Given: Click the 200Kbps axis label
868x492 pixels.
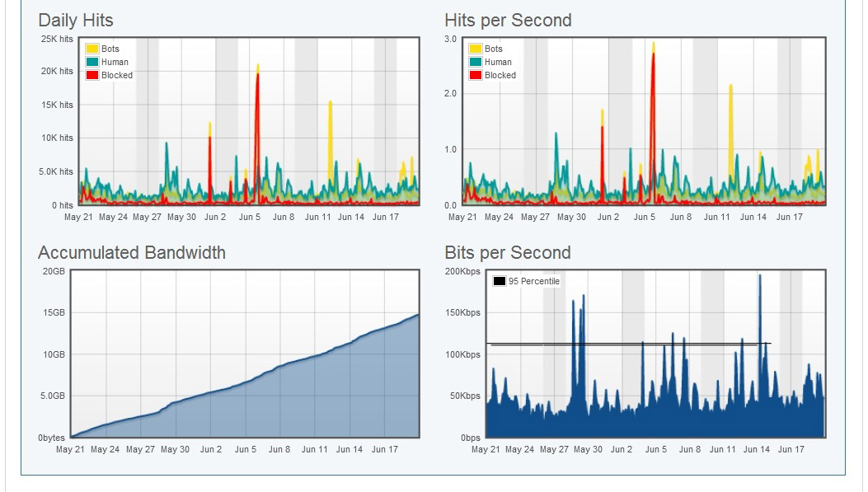Looking at the screenshot, I should (x=462, y=272).
